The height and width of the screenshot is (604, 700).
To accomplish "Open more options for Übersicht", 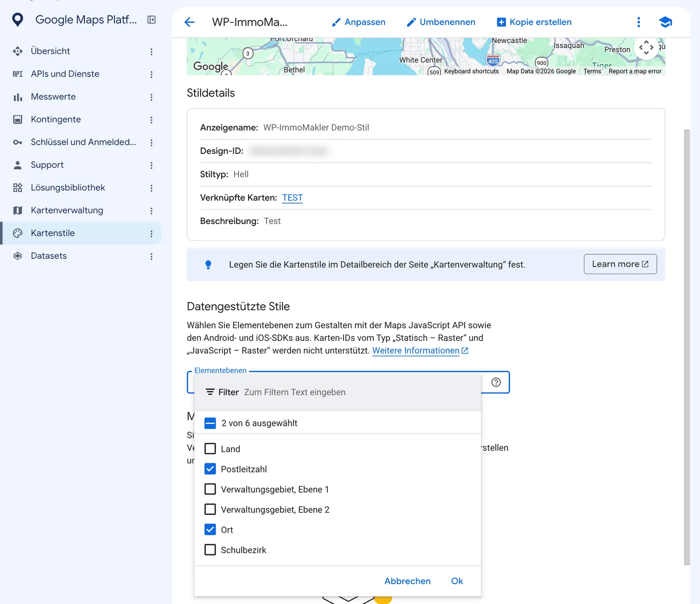I will pyautogui.click(x=151, y=52).
